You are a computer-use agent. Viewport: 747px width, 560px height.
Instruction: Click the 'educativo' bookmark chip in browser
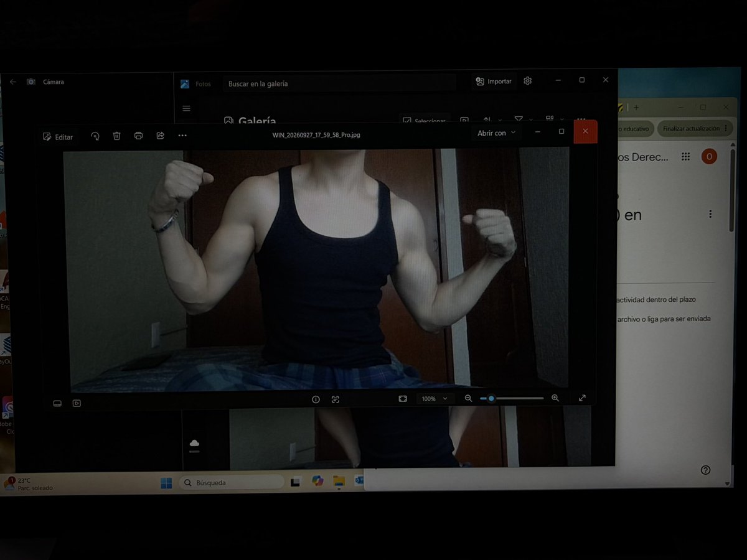[x=634, y=129]
